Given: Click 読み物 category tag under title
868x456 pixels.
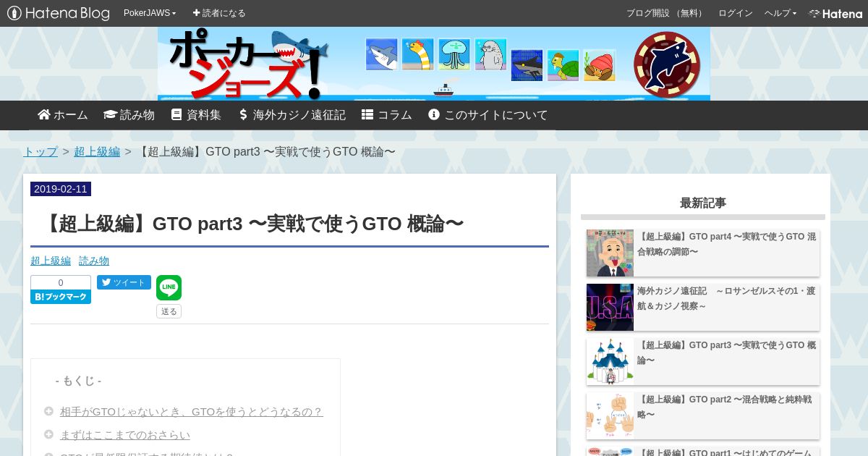Looking at the screenshot, I should tap(94, 261).
